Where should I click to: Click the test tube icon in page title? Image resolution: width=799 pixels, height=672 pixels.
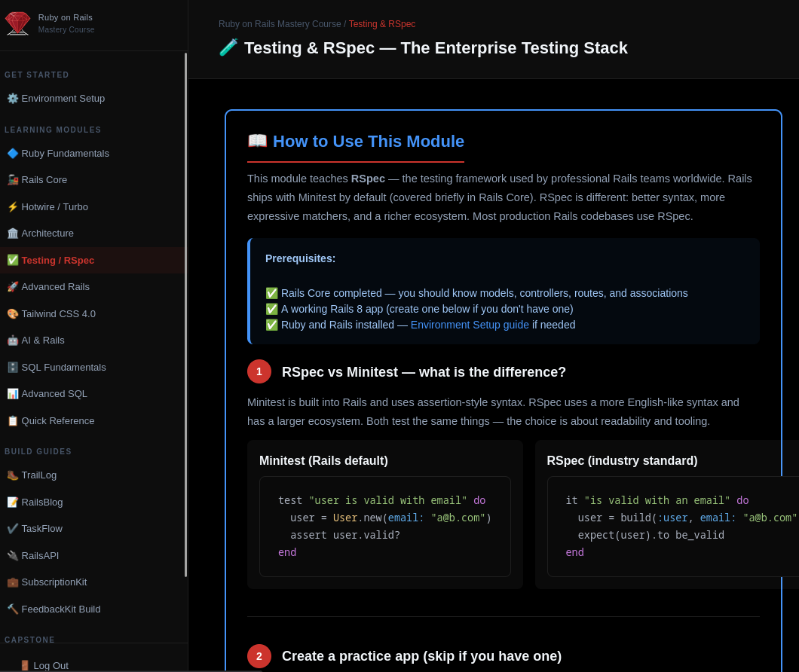(228, 47)
